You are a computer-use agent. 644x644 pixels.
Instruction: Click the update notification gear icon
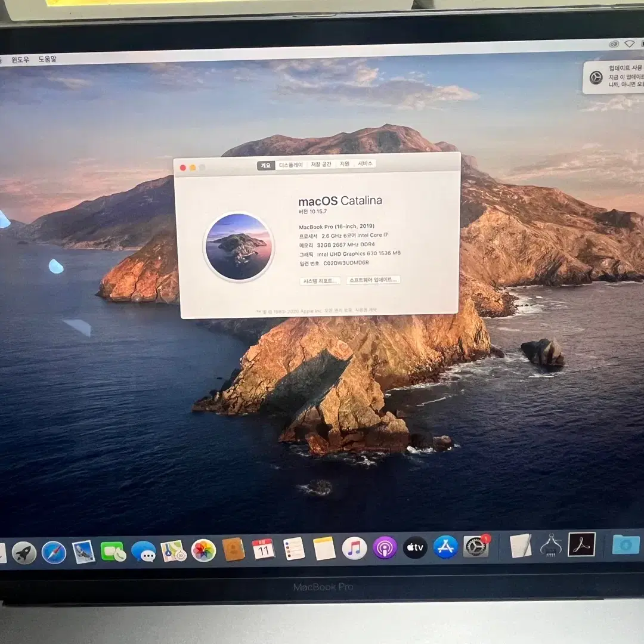click(596, 77)
